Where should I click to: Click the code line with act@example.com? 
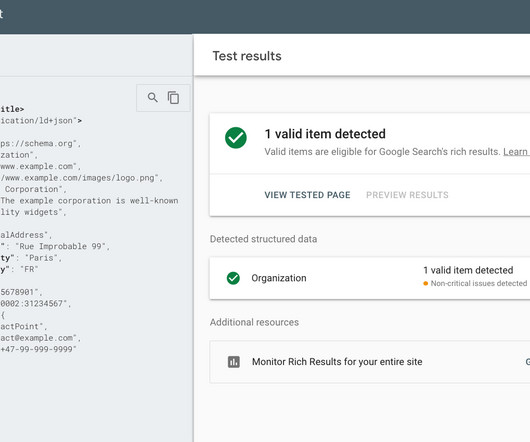point(41,338)
